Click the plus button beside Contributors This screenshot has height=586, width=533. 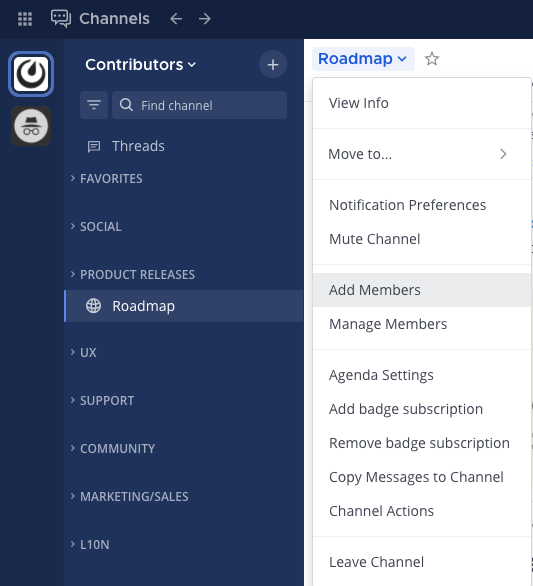(x=273, y=64)
